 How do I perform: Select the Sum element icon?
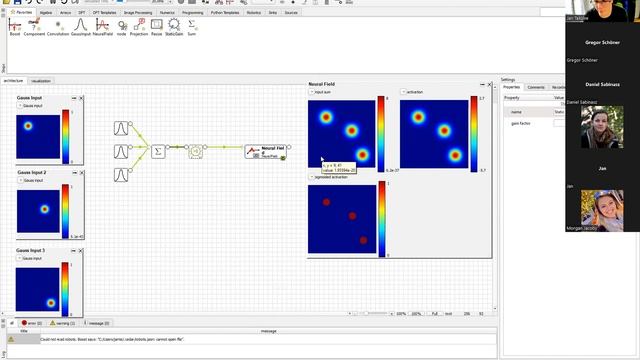(x=191, y=25)
